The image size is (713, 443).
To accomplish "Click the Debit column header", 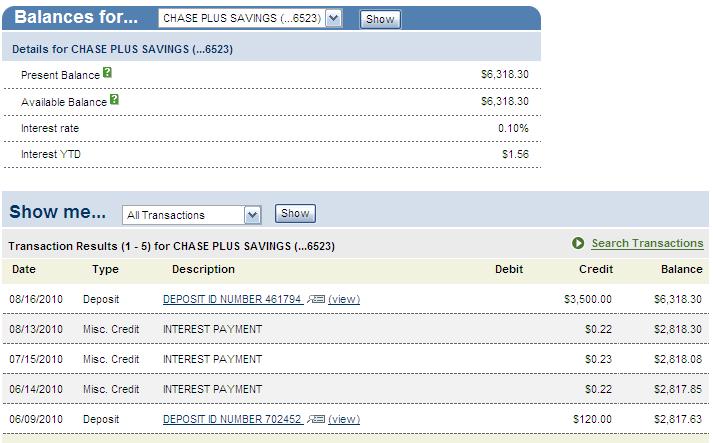I will (x=509, y=269).
